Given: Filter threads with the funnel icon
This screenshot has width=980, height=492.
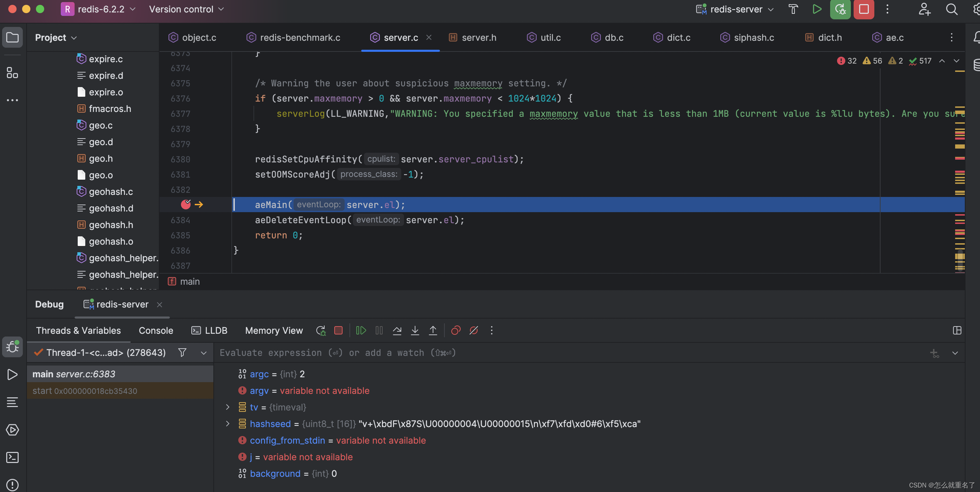Looking at the screenshot, I should 182,352.
